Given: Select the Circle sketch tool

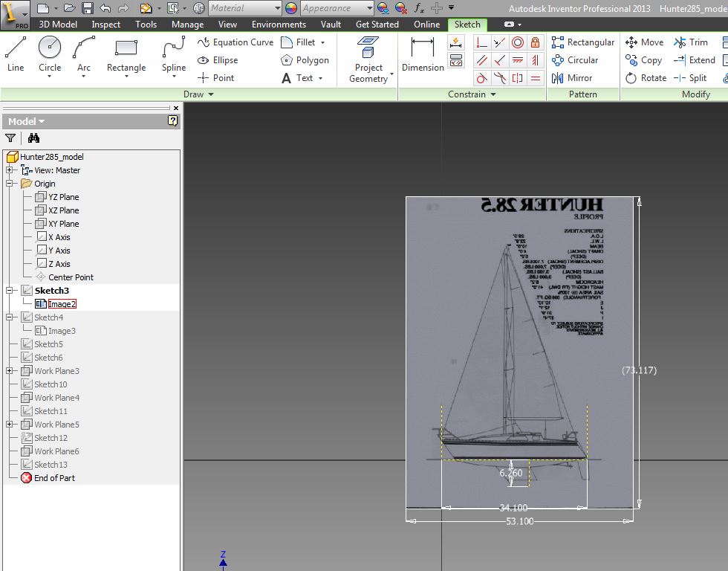Looking at the screenshot, I should 50,55.
